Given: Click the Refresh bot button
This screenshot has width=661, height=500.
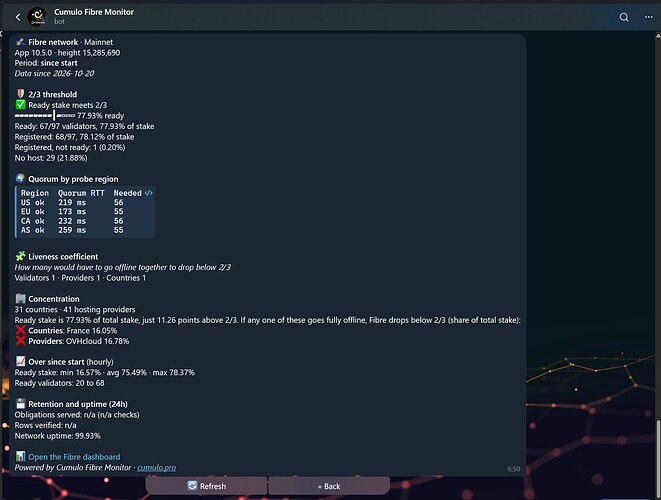Looking at the screenshot, I should coord(207,486).
